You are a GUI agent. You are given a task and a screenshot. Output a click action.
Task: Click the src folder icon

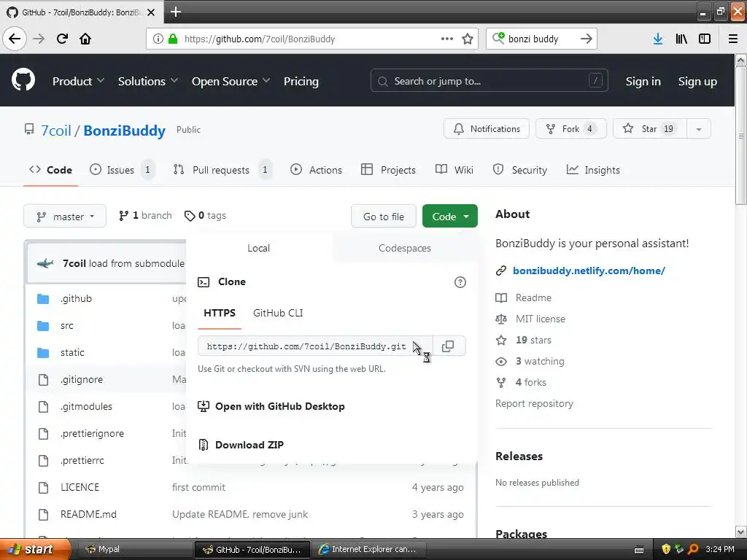[43, 326]
